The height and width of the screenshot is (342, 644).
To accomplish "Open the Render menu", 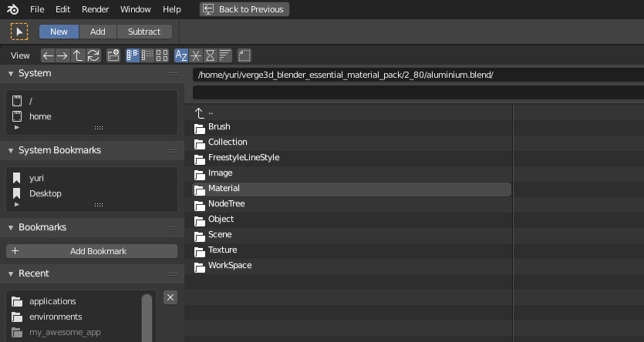I will click(x=95, y=9).
